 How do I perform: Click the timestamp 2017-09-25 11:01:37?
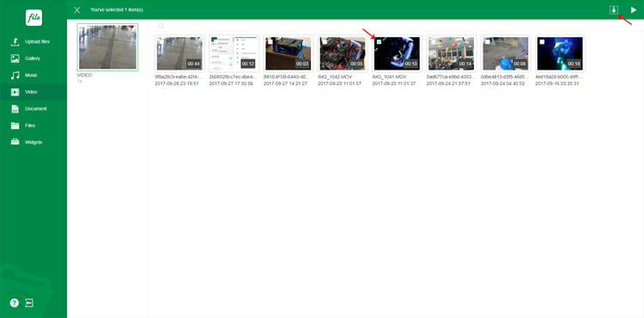394,83
